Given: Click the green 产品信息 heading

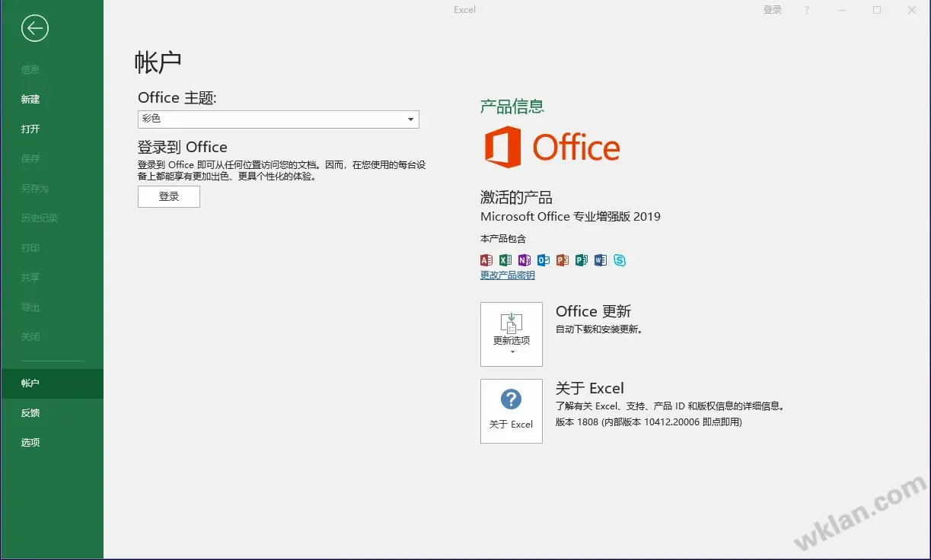Looking at the screenshot, I should point(512,107).
